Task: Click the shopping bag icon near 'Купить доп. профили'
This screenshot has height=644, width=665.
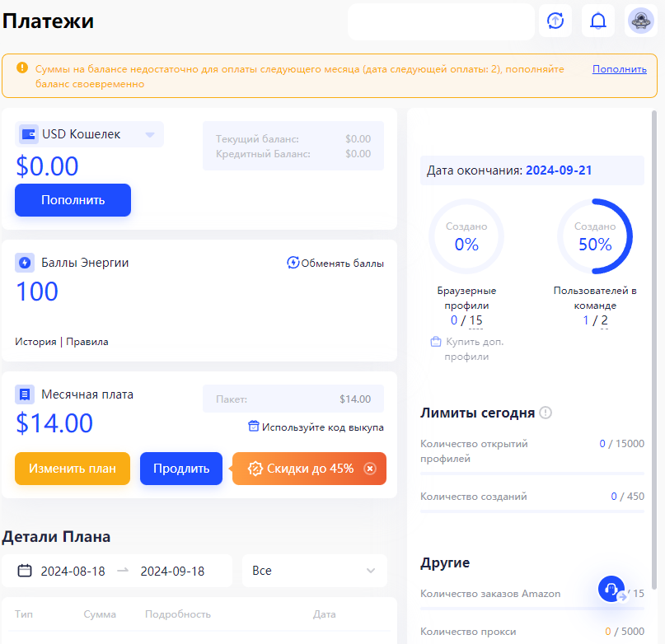Action: [436, 341]
